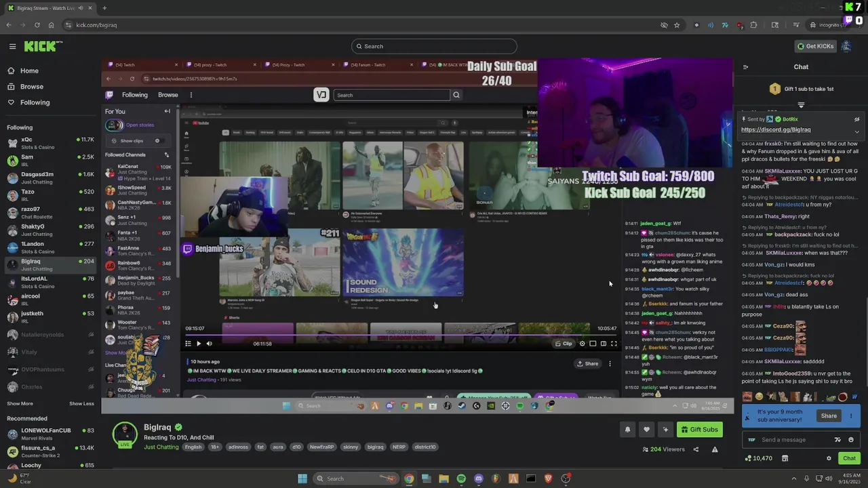Open sub anniversary banner options menu
This screenshot has width=868, height=488.
click(851, 416)
